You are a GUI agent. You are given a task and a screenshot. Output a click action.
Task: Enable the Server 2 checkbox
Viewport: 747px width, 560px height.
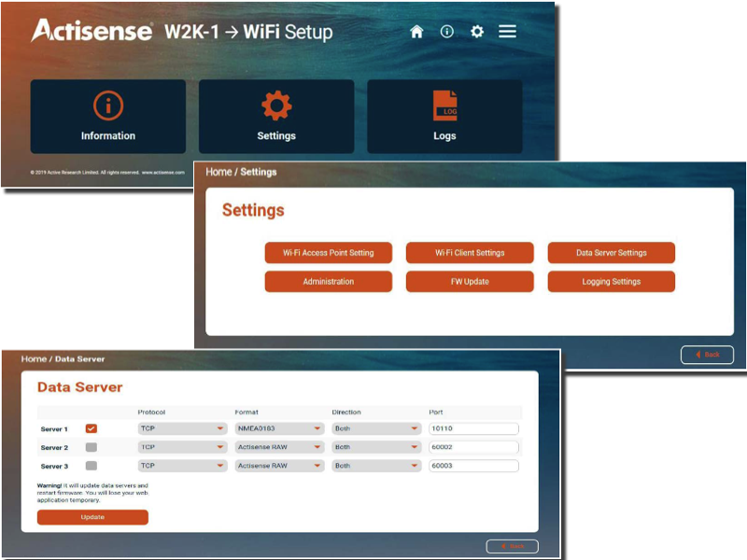[x=91, y=447]
